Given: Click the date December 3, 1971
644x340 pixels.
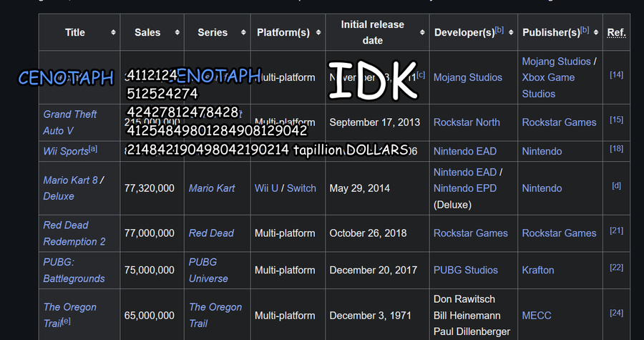Looking at the screenshot, I should pos(370,316).
